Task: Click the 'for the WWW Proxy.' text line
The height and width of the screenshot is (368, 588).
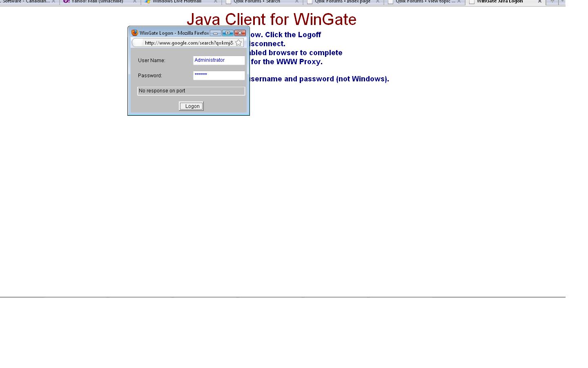Action: pyautogui.click(x=287, y=62)
